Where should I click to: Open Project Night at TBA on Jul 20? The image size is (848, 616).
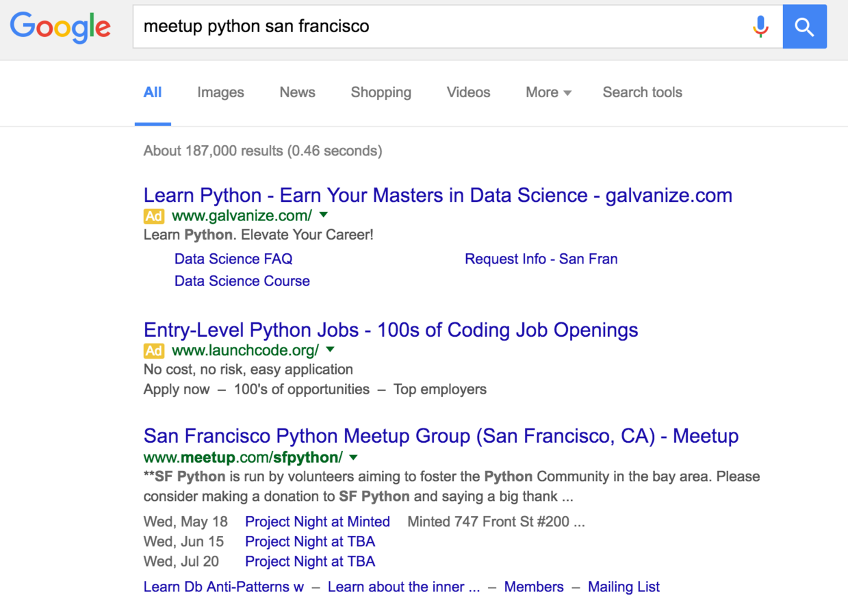[x=310, y=561]
